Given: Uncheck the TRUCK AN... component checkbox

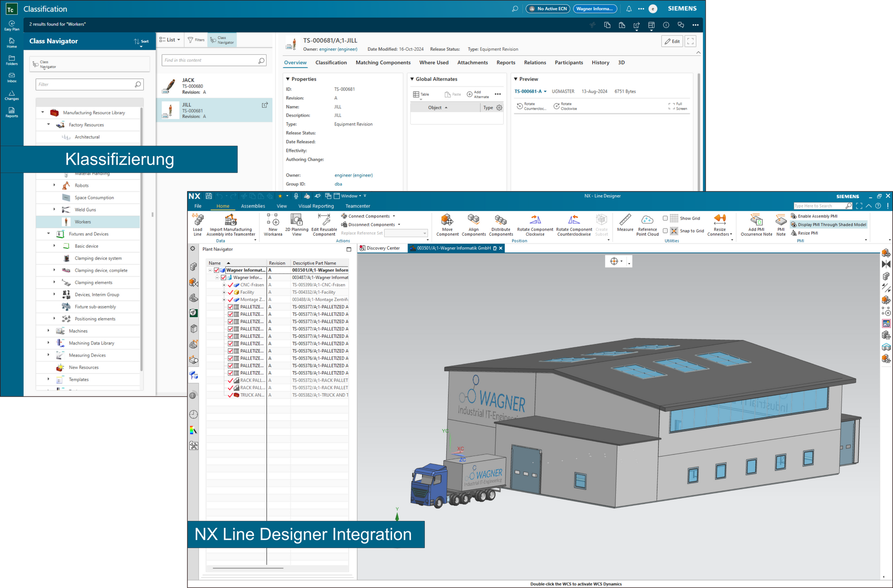Looking at the screenshot, I should [x=231, y=395].
